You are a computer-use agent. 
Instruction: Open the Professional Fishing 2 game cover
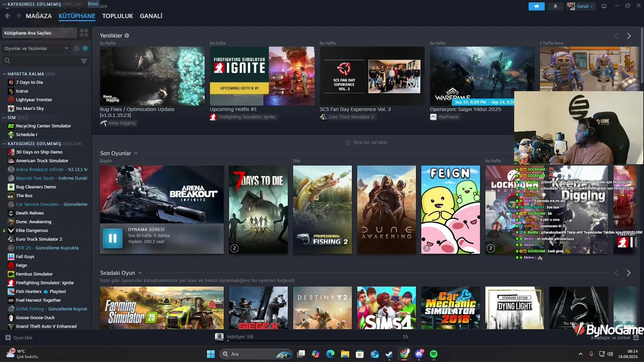[323, 210]
